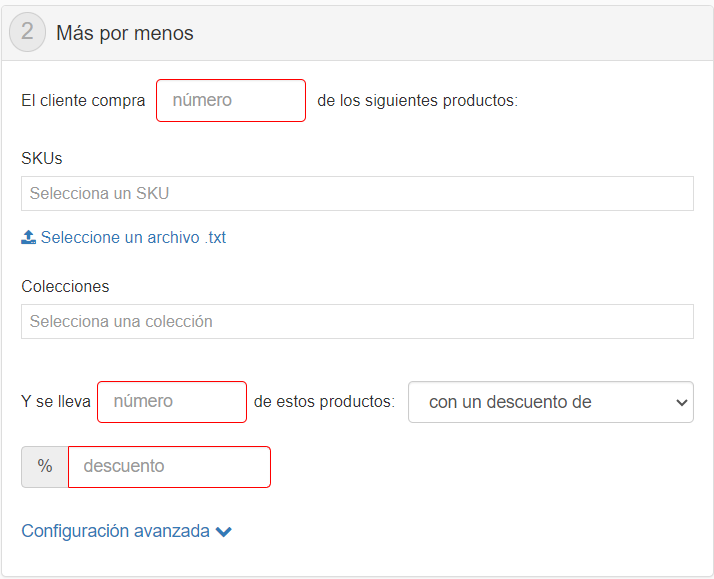Click the % symbol addon box
The width and height of the screenshot is (714, 579).
pos(45,467)
